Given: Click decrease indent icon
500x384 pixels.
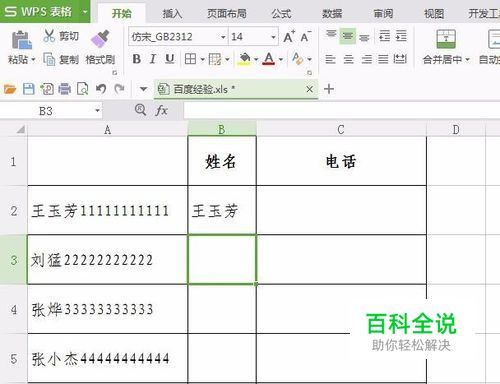Looking at the screenshot, I should 384,36.
